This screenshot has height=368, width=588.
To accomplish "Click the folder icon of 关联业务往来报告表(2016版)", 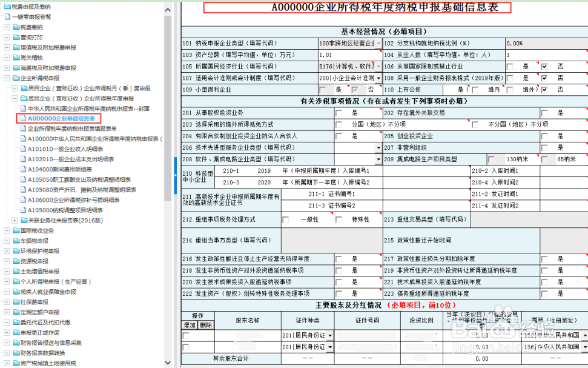I will pos(24,220).
